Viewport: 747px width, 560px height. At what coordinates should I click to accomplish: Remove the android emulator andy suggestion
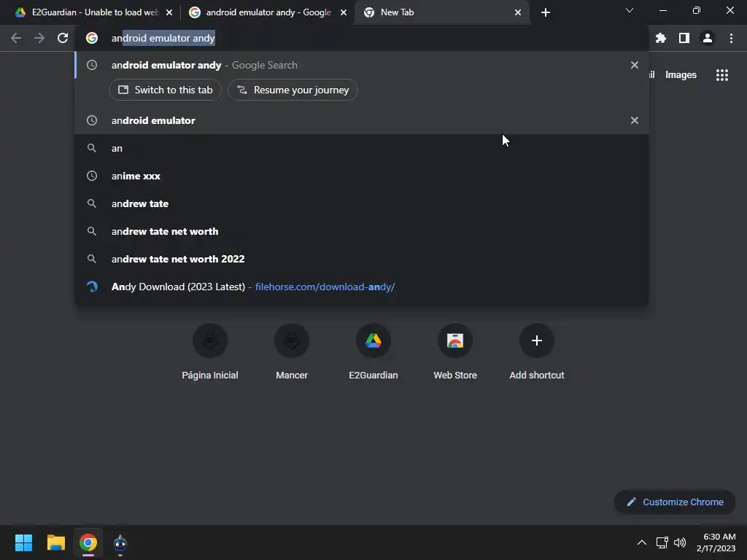(635, 65)
